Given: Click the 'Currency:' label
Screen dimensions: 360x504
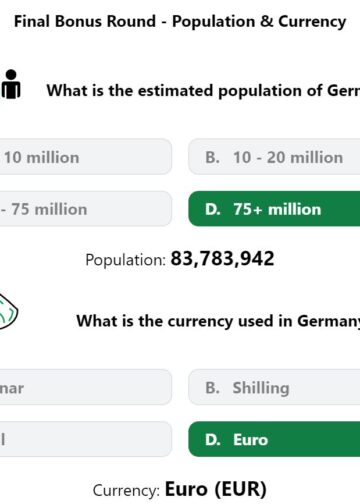Looking at the screenshot, I should coord(126,491).
